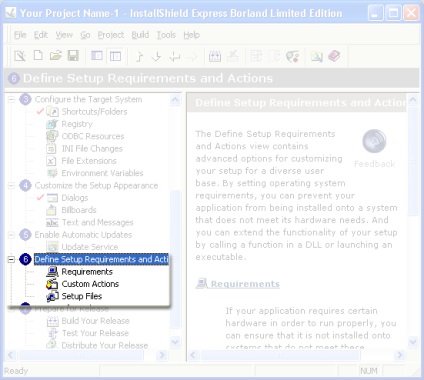Collapse Customize the Setup Appearance node
424x380 pixels.
click(11, 185)
